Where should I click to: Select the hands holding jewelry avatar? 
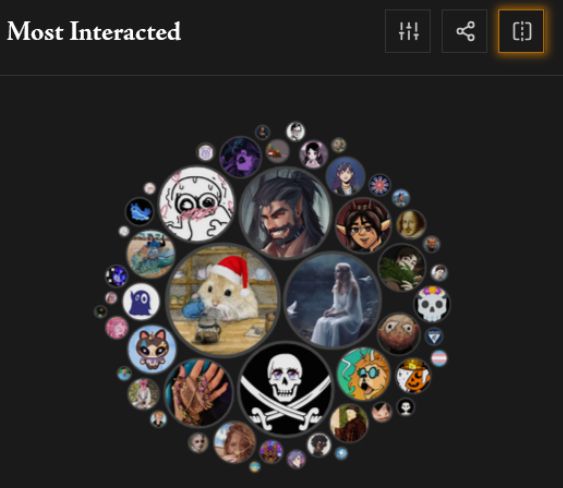199,392
